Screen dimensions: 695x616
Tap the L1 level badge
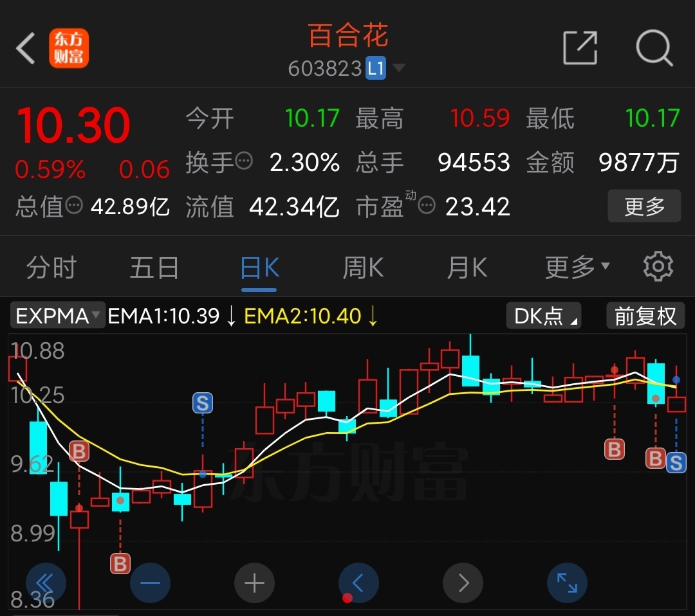[375, 68]
